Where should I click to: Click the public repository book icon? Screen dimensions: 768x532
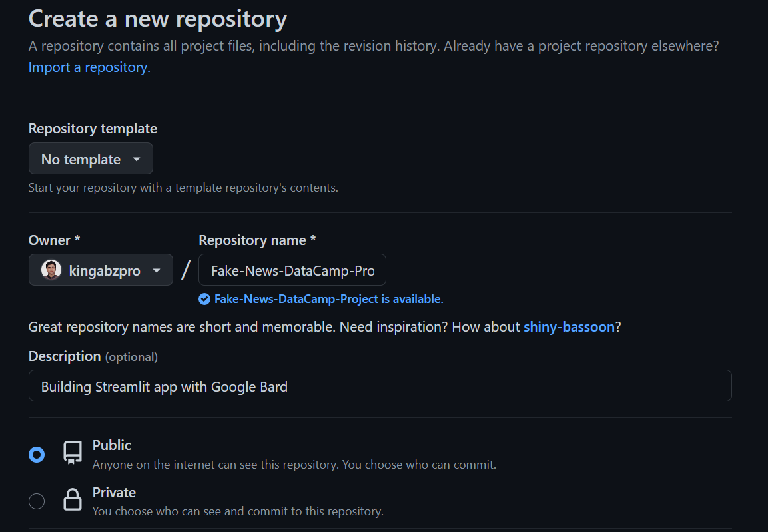(73, 452)
